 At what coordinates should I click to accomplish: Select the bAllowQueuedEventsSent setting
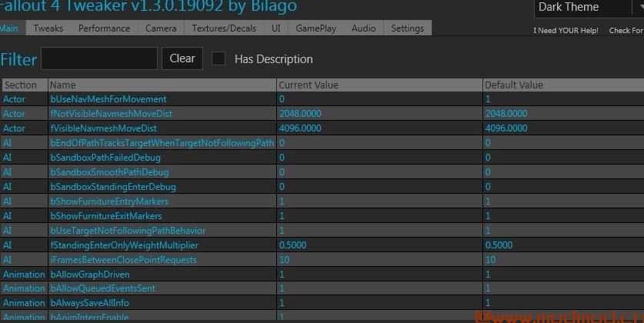(103, 288)
